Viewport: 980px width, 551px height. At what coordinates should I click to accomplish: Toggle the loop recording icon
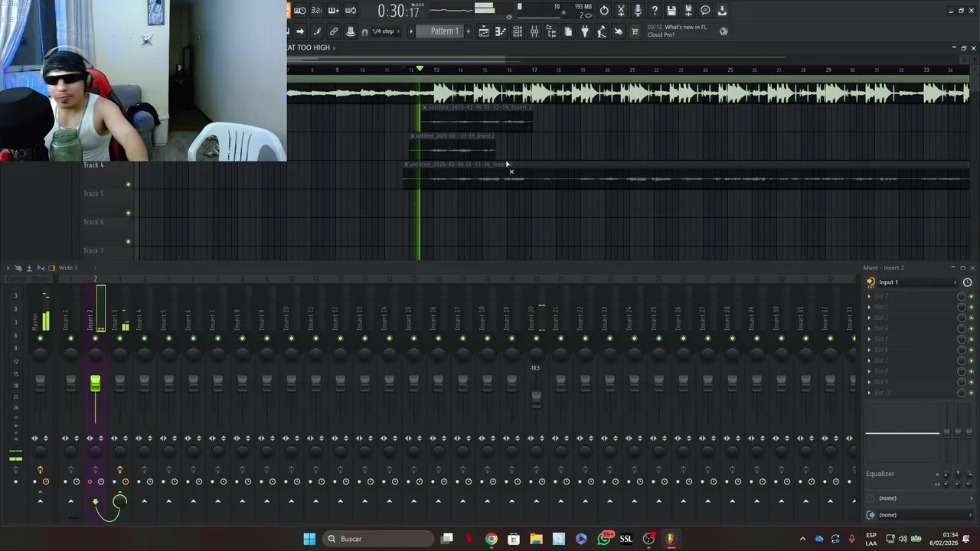click(351, 11)
